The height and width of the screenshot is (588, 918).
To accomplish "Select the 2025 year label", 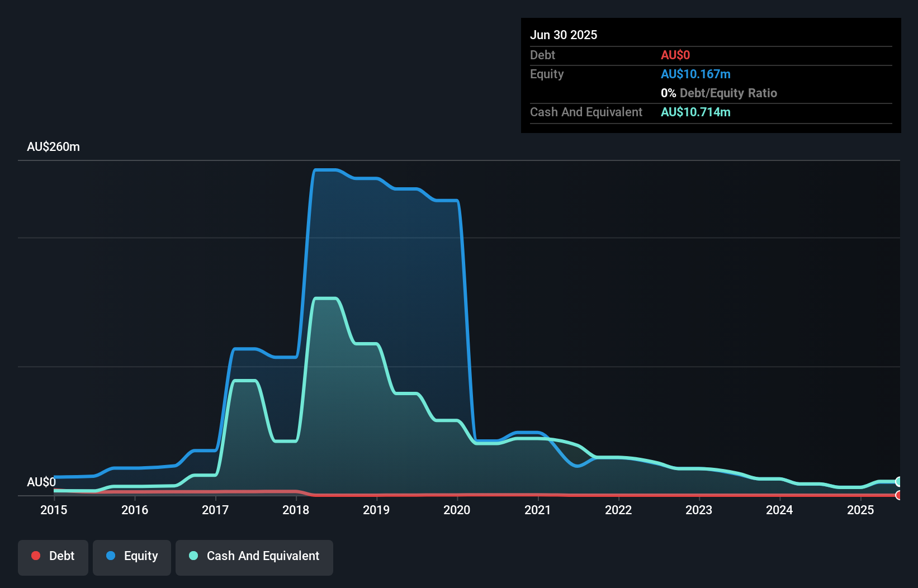I will [861, 510].
